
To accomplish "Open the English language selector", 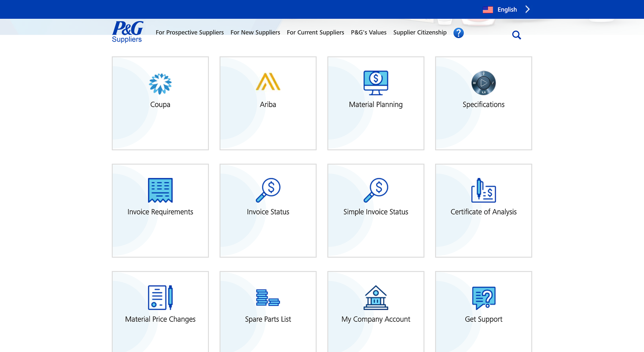I will pyautogui.click(x=506, y=9).
